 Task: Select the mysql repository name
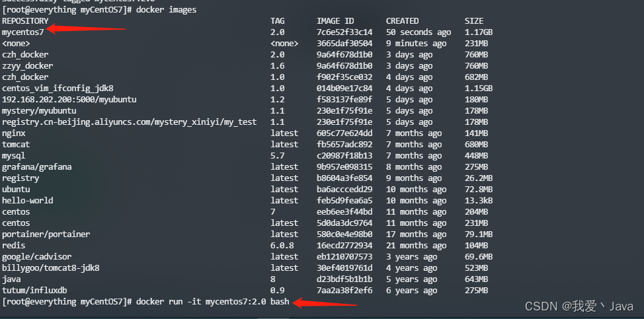[13, 155]
